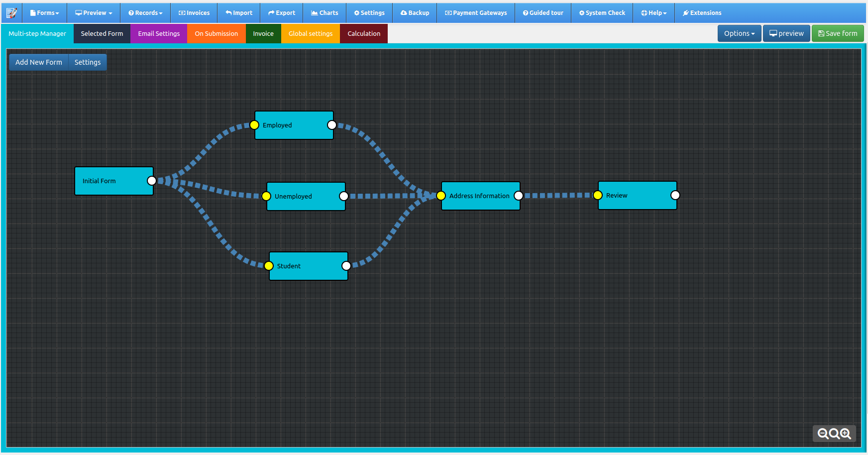Select the Invoice tab
868x455 pixels.
click(263, 33)
